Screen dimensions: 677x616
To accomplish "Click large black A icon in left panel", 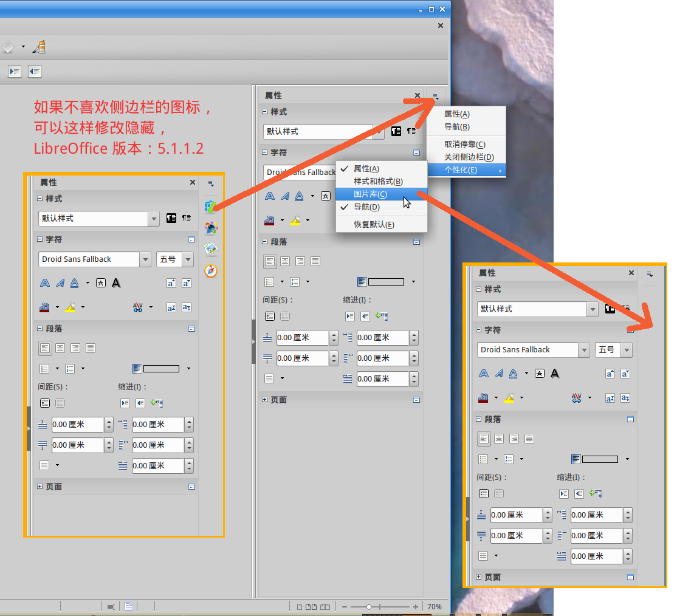I will (116, 283).
